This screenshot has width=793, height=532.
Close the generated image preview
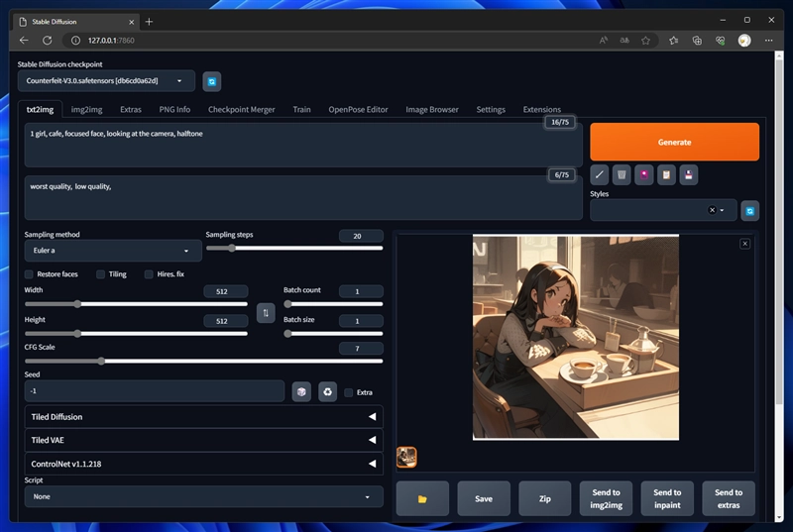click(x=745, y=244)
